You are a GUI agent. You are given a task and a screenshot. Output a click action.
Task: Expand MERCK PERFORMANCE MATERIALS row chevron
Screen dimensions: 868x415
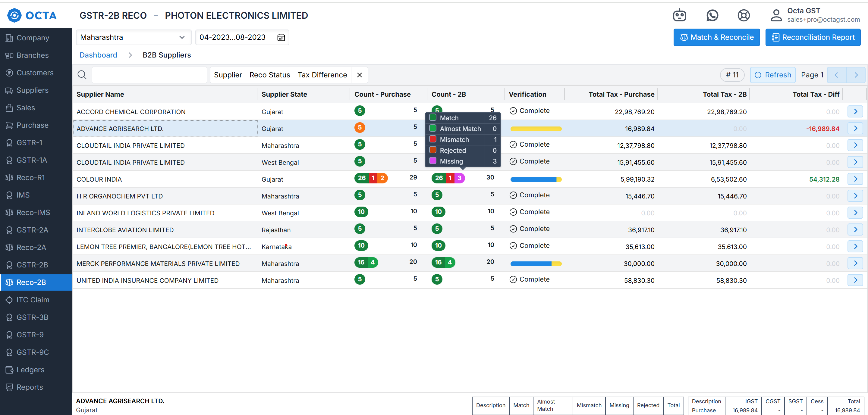(x=855, y=264)
